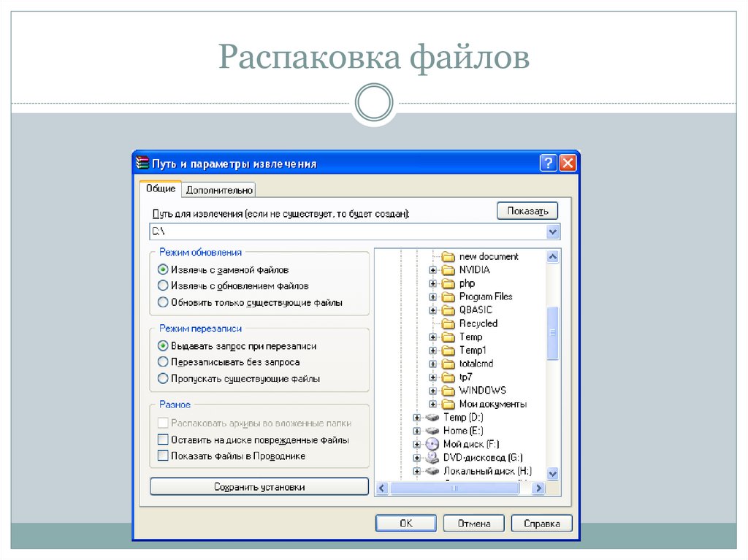Click the Home (E:) drive icon

point(432,431)
